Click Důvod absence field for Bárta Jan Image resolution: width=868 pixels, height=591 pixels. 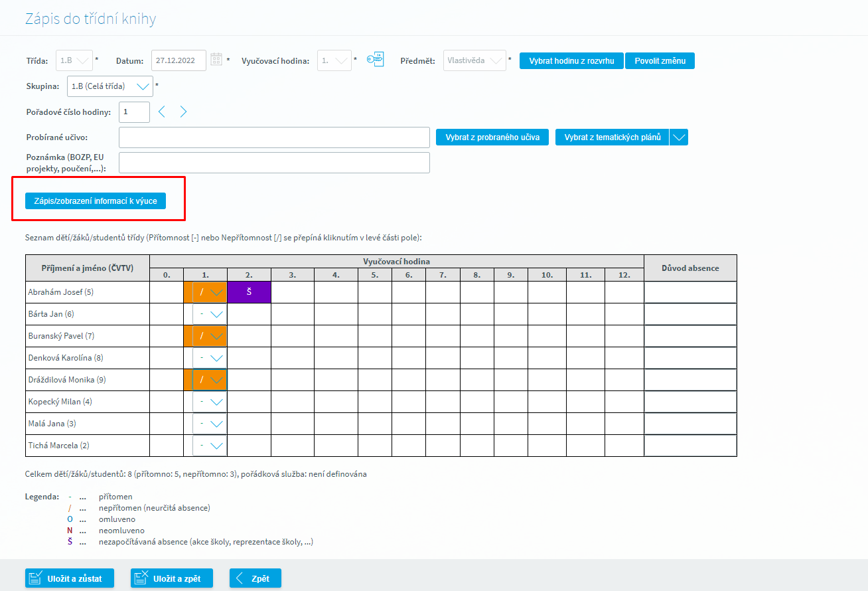click(690, 314)
